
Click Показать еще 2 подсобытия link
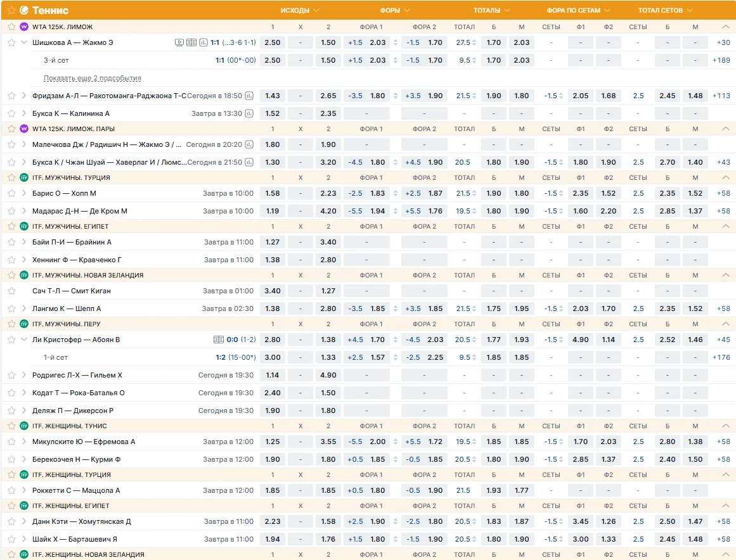coord(93,78)
